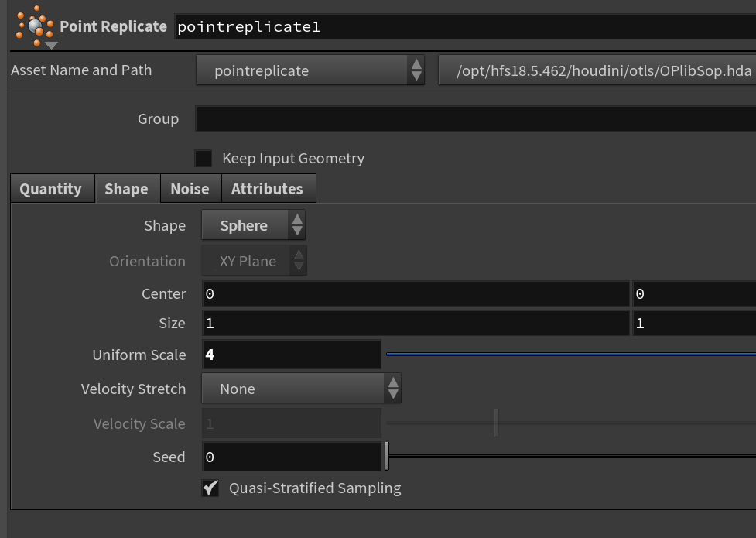Click the first Center value field

[x=416, y=294]
